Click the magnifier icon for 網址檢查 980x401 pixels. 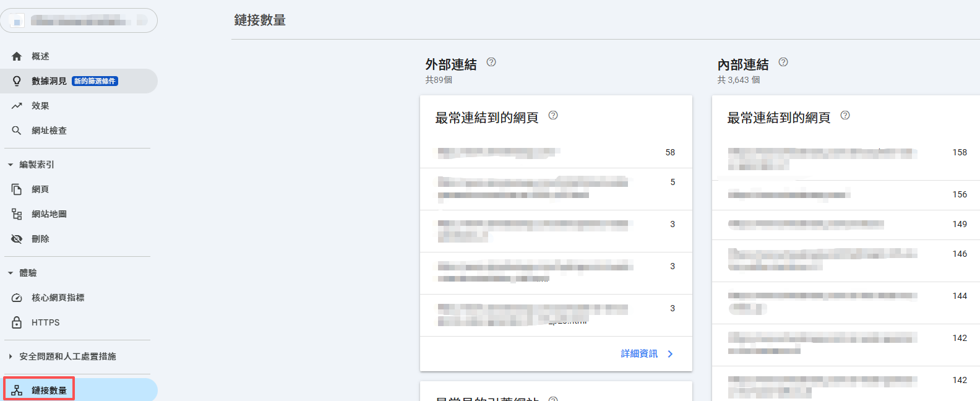click(x=17, y=131)
